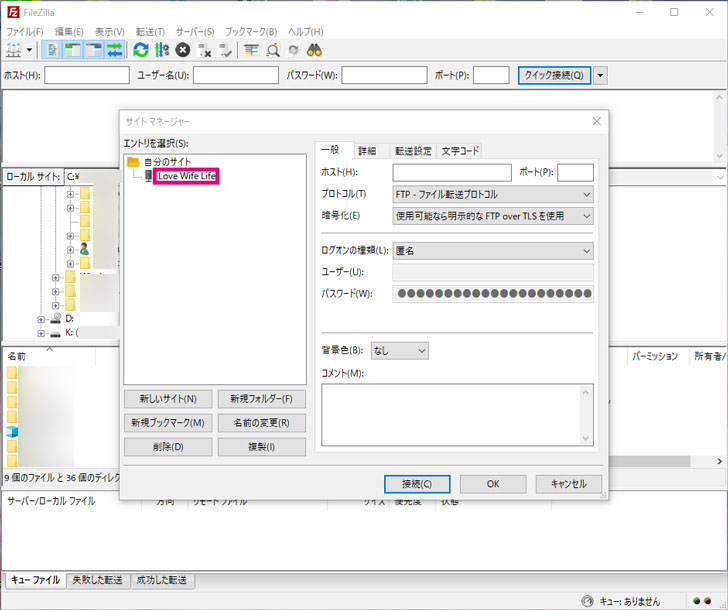Toggle the transfer queue display
The width and height of the screenshot is (728, 610).
coord(115,49)
